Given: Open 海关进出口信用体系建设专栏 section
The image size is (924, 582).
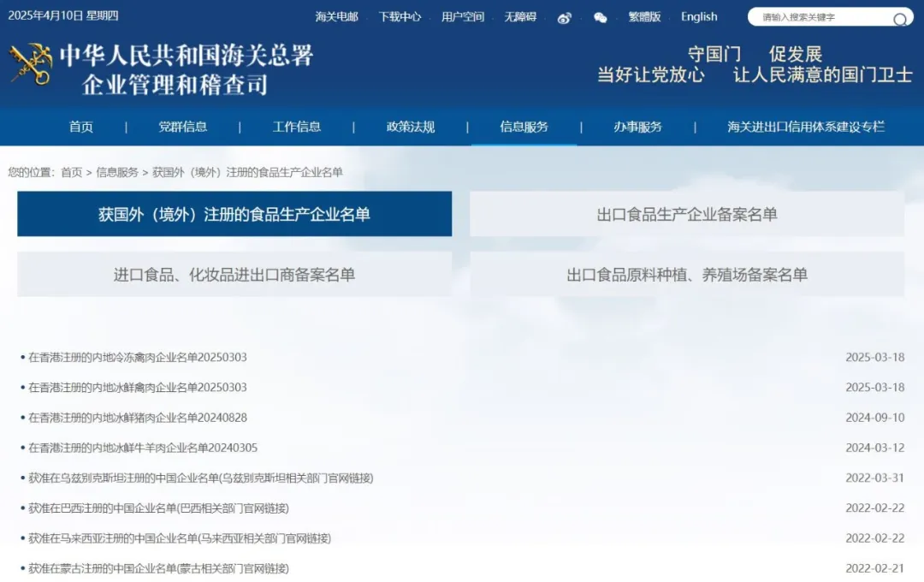Looking at the screenshot, I should coord(806,127).
